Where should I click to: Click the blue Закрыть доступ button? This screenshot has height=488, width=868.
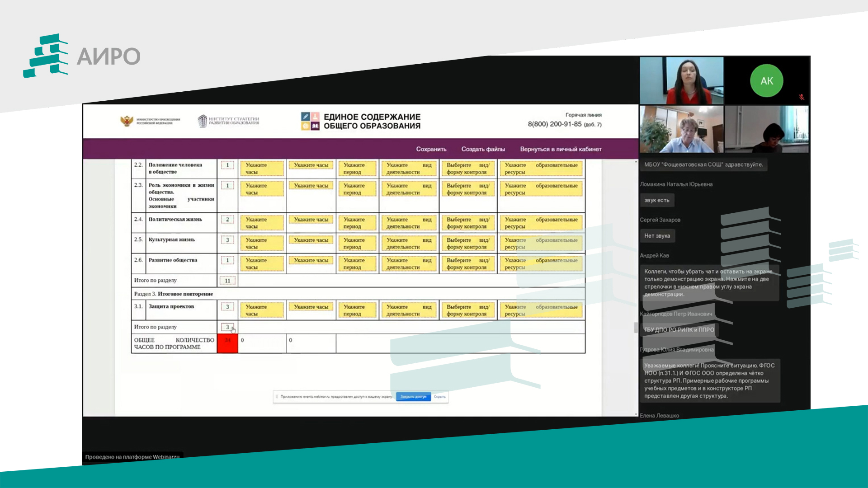pos(413,397)
